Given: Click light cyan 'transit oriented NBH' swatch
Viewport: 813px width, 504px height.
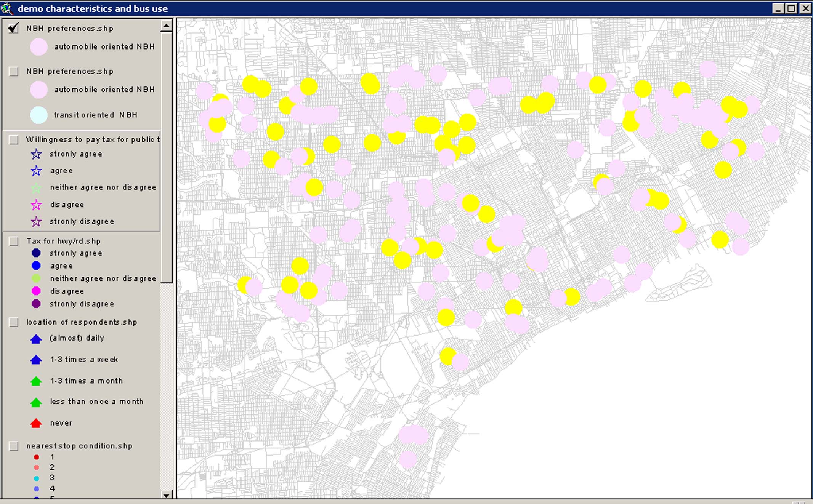Looking at the screenshot, I should (x=39, y=115).
